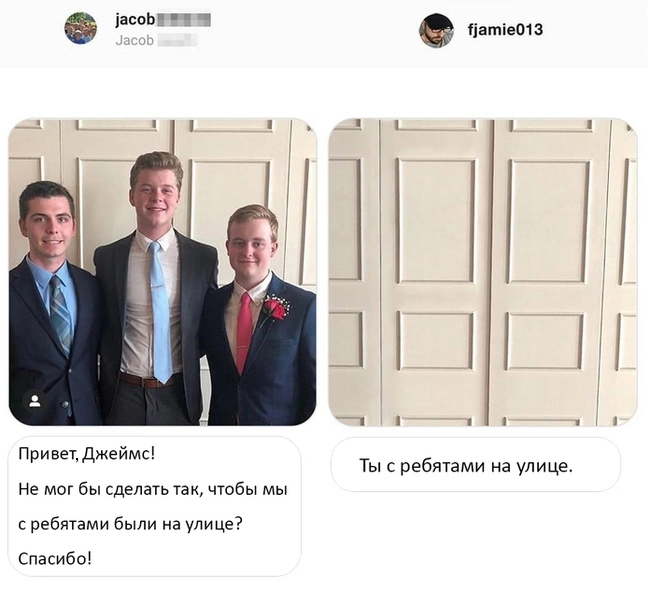The image size is (650, 606).
Task: Click the light blue tie in photo
Action: point(160,312)
